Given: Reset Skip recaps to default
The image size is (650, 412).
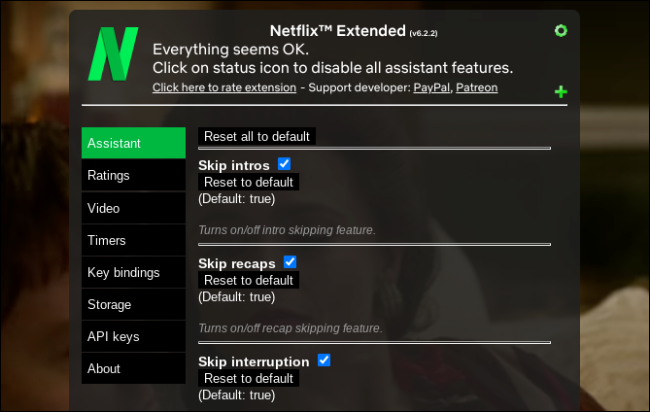Looking at the screenshot, I should point(248,280).
